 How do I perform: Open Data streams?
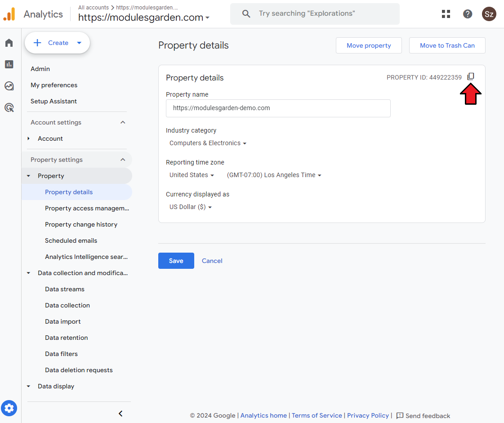(65, 289)
